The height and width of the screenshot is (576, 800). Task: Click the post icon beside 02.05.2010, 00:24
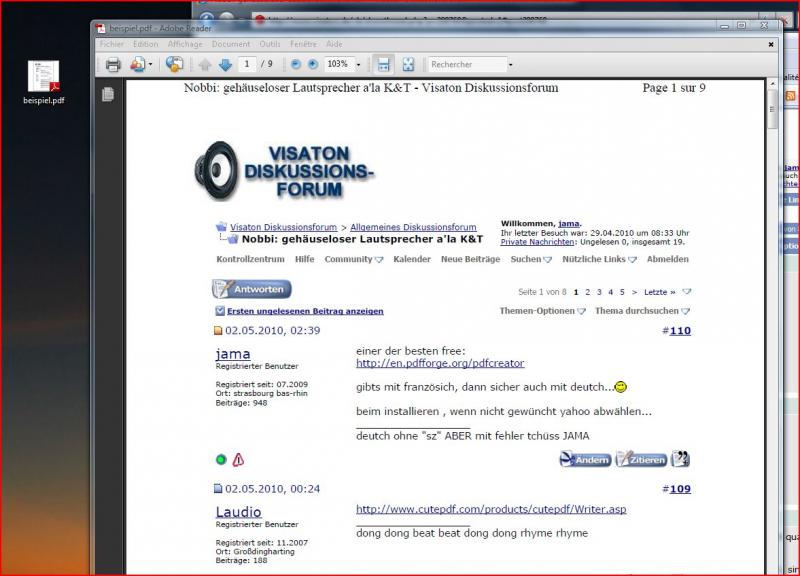point(218,489)
